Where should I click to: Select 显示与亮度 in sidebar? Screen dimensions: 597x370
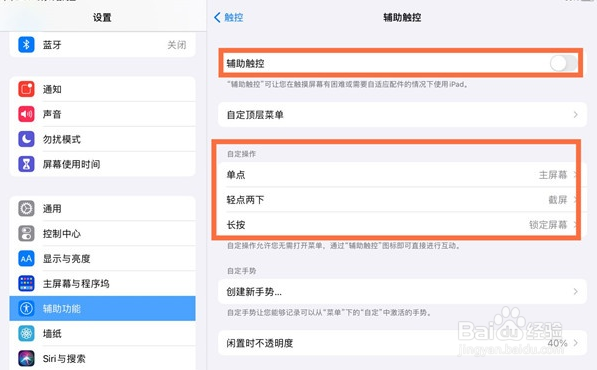[x=102, y=259]
